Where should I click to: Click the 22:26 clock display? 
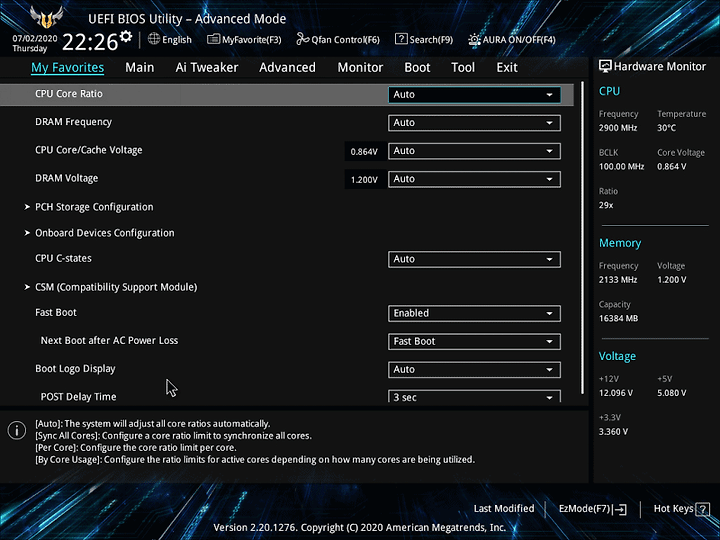90,42
